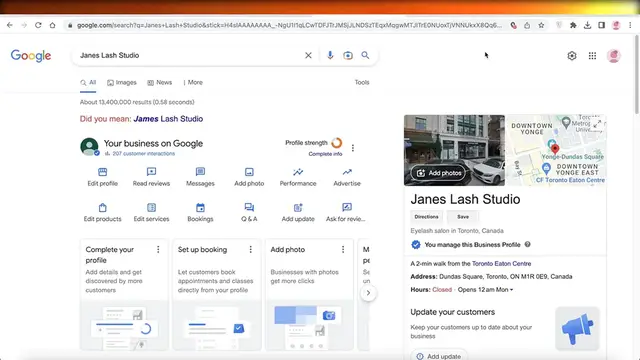
Task: Open options on Complete your profile card
Action: click(x=158, y=249)
